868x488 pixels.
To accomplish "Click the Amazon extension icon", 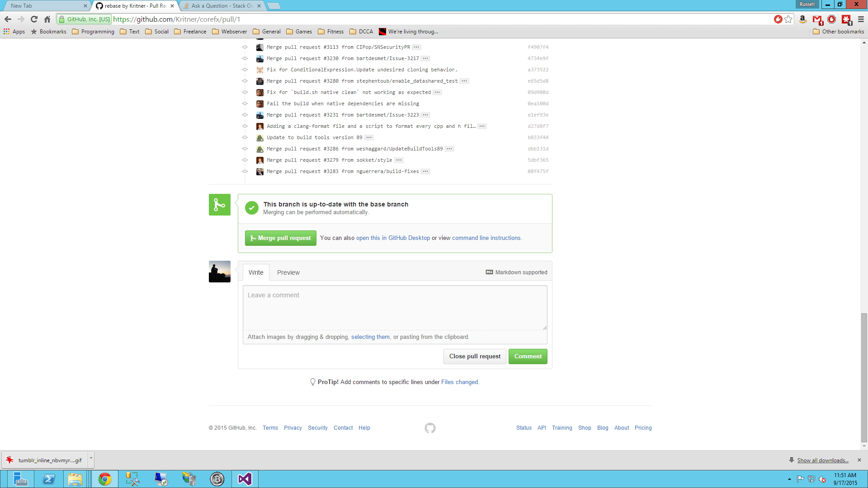I will (802, 19).
